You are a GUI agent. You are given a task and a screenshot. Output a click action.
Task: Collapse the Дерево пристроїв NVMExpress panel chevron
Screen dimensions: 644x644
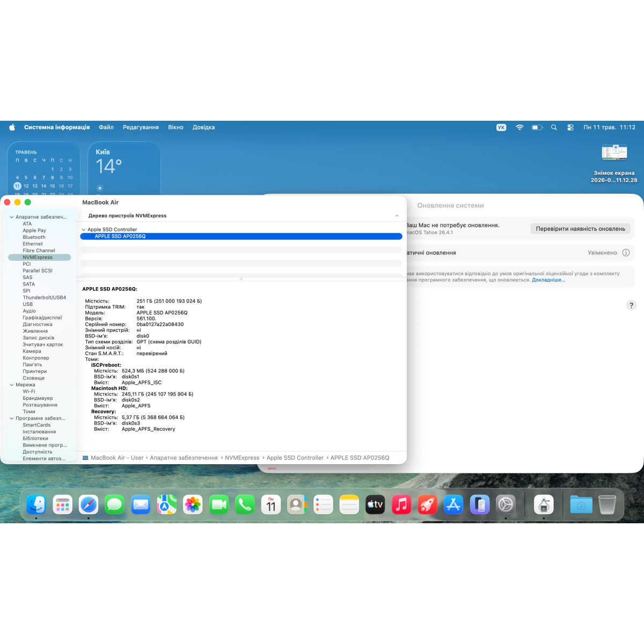(x=397, y=216)
